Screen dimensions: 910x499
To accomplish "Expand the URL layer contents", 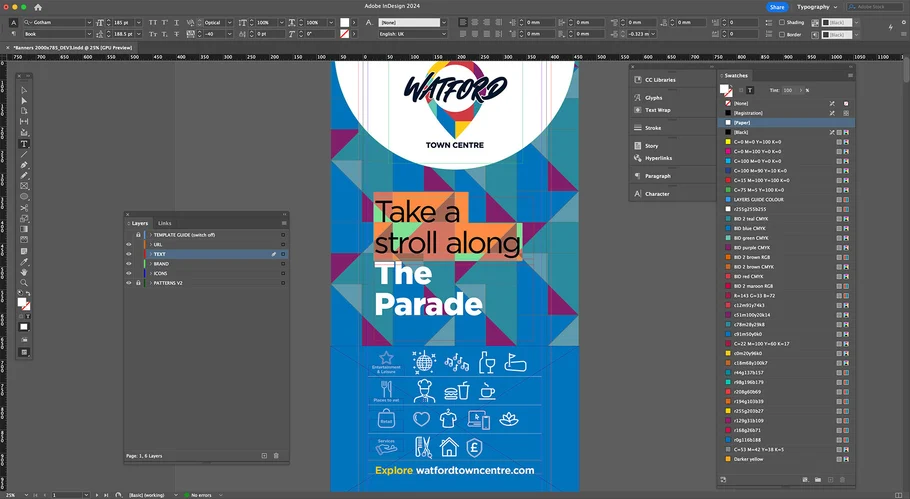I will 151,245.
